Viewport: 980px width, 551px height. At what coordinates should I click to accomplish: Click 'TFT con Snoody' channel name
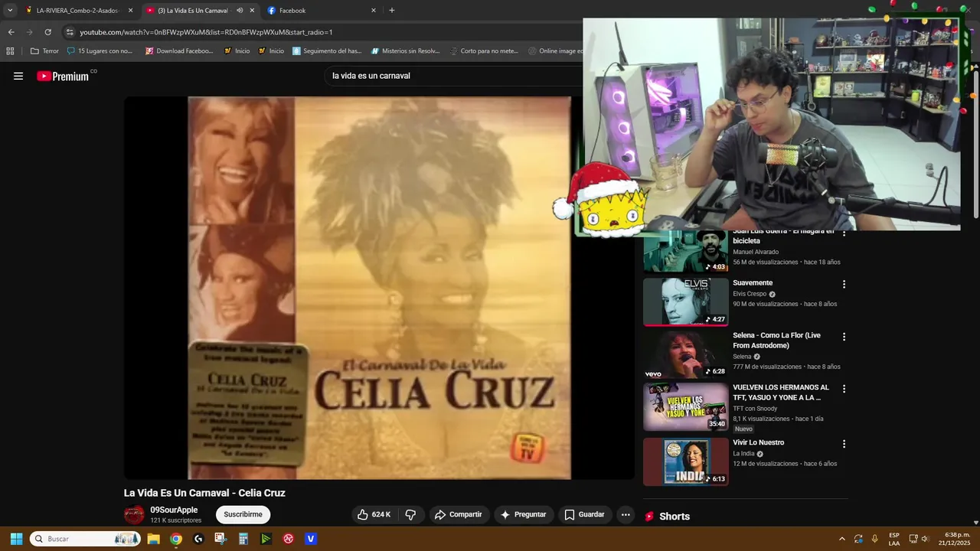755,409
